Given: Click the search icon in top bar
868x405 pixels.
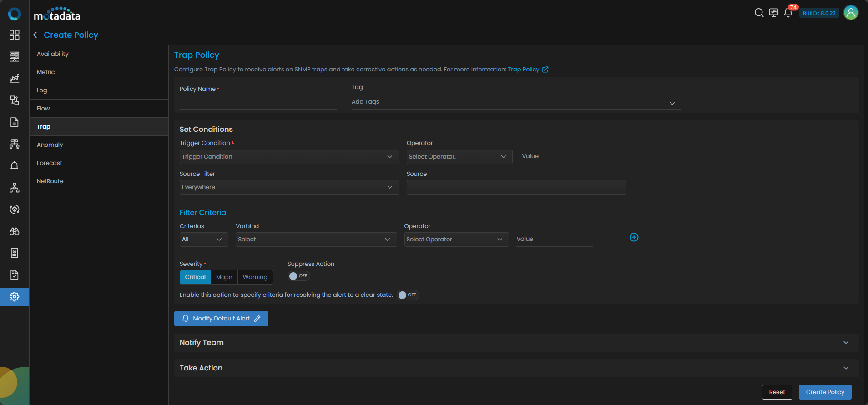Looking at the screenshot, I should coord(759,13).
